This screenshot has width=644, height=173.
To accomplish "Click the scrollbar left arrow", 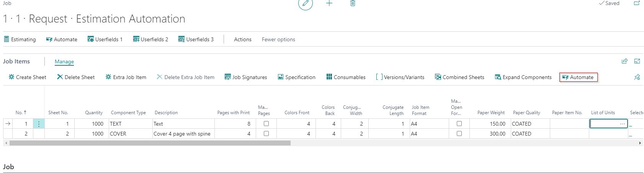I will coord(6,143).
